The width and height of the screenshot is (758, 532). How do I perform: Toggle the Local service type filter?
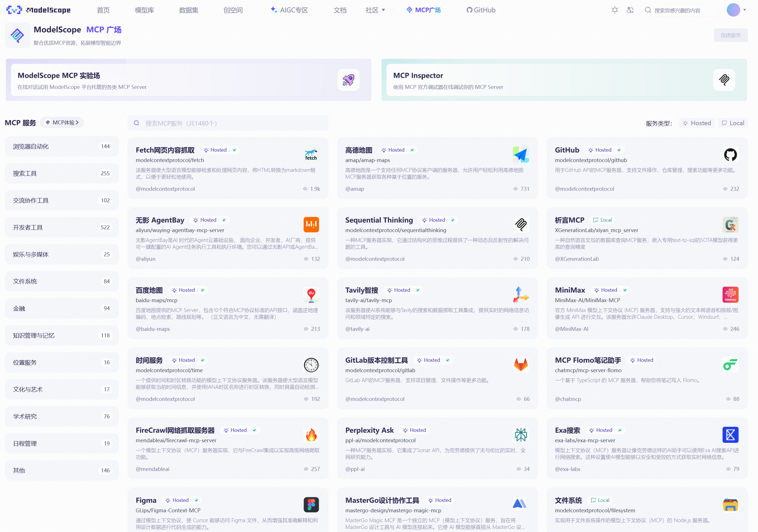733,123
